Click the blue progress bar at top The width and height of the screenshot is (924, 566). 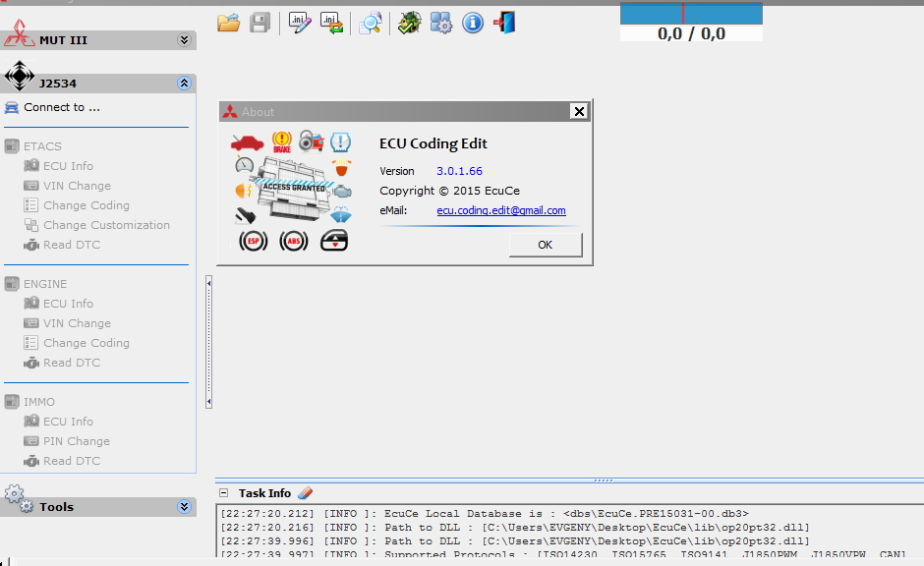[x=691, y=13]
